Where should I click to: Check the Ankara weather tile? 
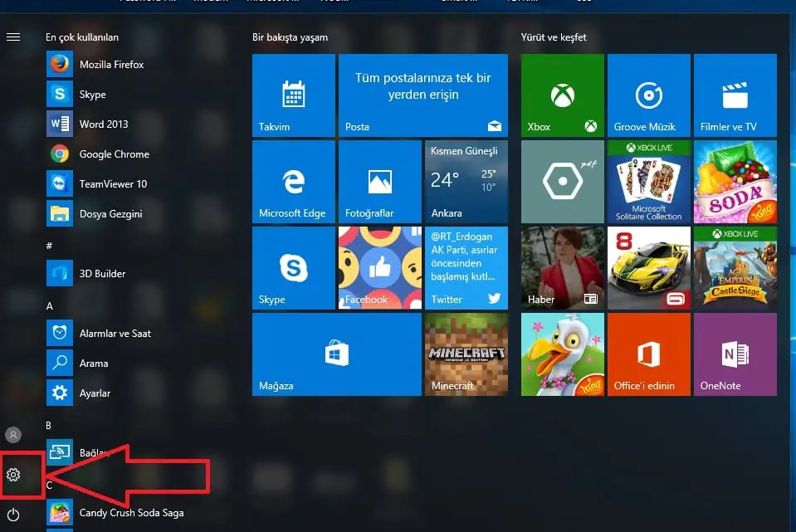466,182
